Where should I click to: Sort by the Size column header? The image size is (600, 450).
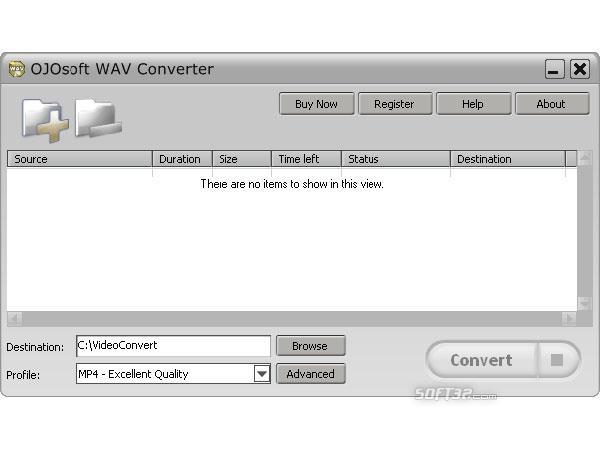242,159
